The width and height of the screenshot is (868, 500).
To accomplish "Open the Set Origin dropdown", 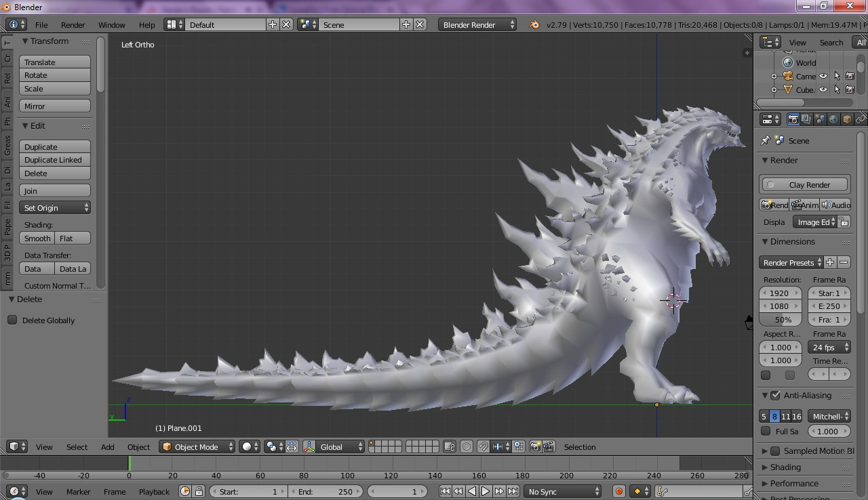I will 55,208.
